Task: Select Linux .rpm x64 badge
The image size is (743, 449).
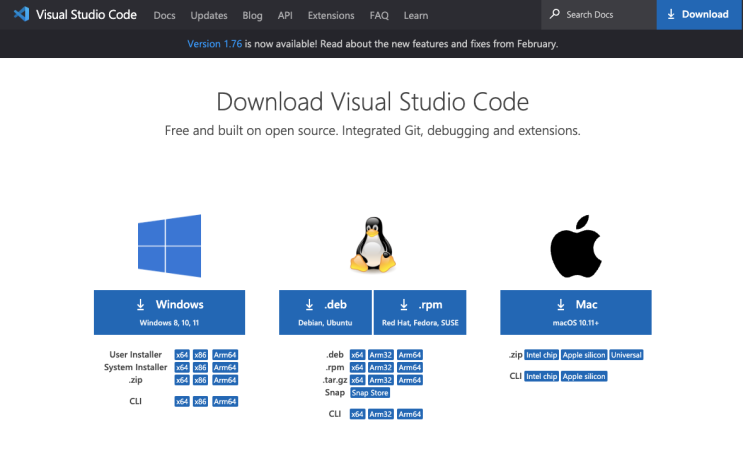Action: coord(357,368)
